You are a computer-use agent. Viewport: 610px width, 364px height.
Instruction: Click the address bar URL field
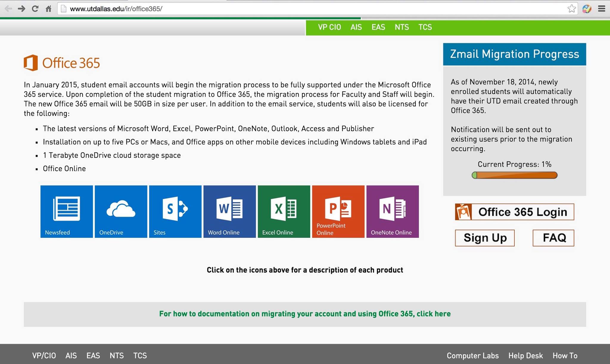coord(317,9)
